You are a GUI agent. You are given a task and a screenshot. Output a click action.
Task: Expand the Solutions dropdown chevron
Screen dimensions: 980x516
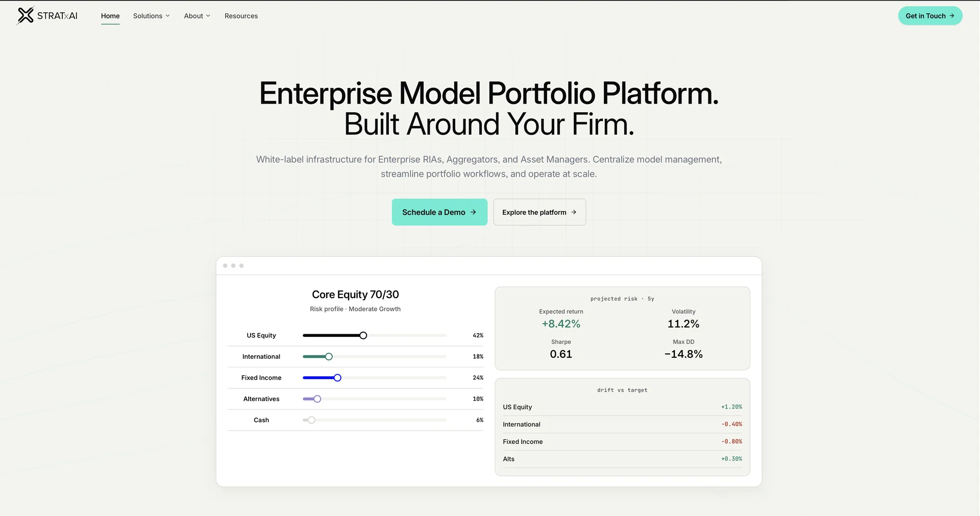167,16
